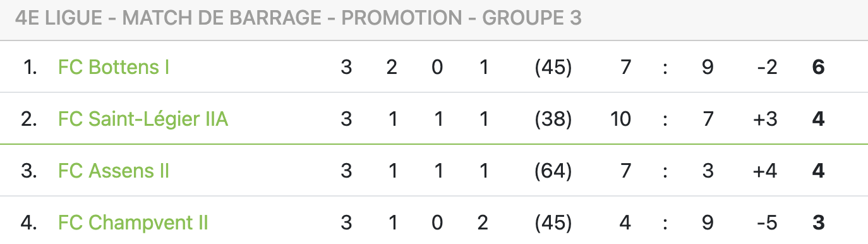Click the -2 goal difference of FC Bottens I
Screen dimensions: 868x244
pos(766,67)
